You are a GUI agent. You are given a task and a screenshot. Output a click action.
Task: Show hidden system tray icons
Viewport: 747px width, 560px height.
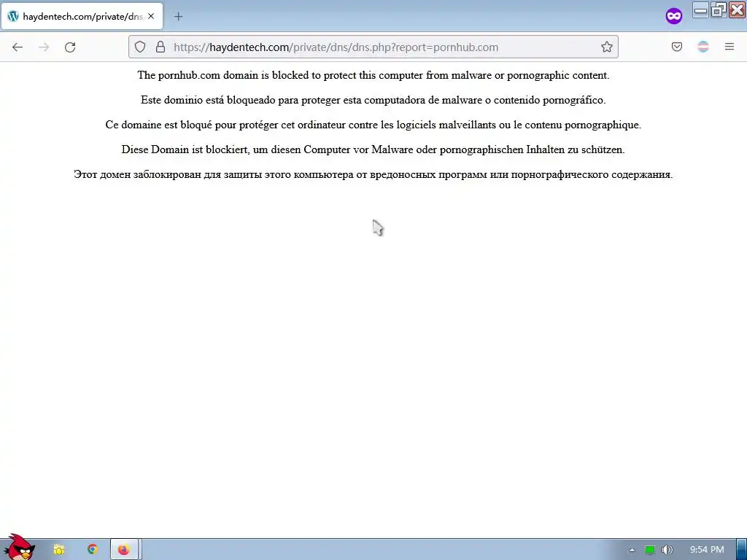pos(632,550)
